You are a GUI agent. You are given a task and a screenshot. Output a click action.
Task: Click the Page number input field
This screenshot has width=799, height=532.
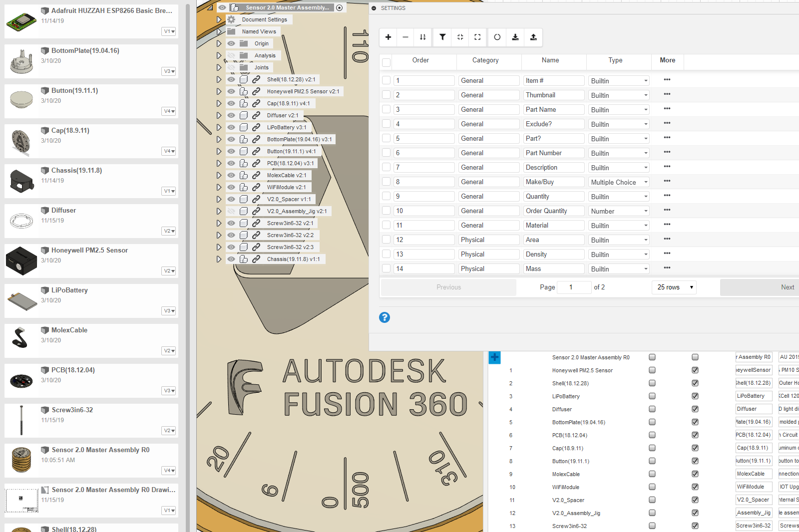[574, 287]
